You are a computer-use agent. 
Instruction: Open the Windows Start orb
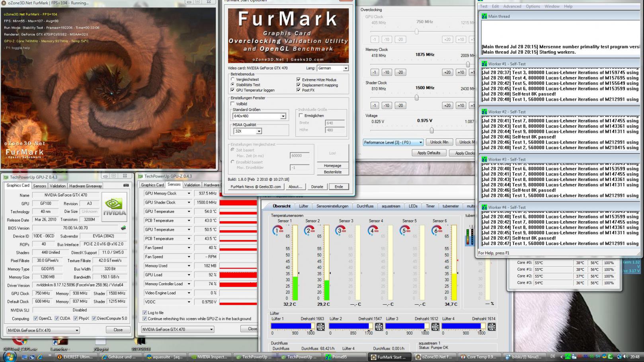point(9,356)
